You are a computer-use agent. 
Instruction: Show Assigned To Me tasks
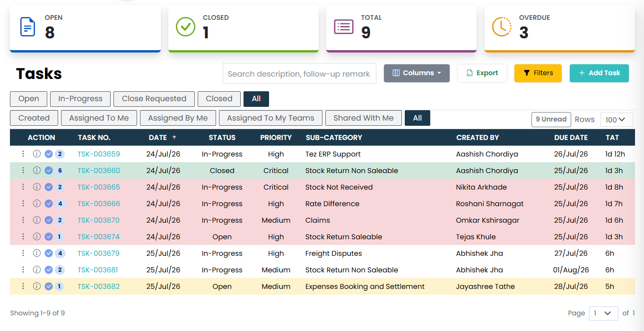pyautogui.click(x=99, y=118)
